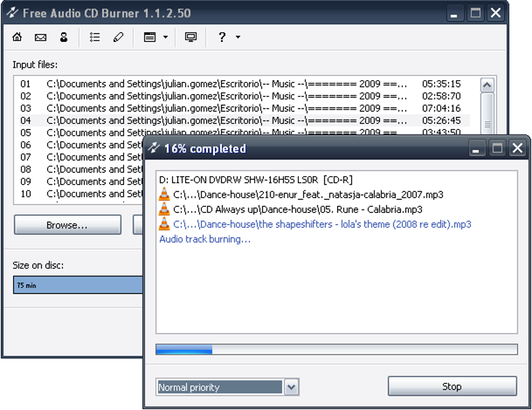Click the 05:35:15 duration value
This screenshot has height=410, width=532.
pyautogui.click(x=441, y=84)
